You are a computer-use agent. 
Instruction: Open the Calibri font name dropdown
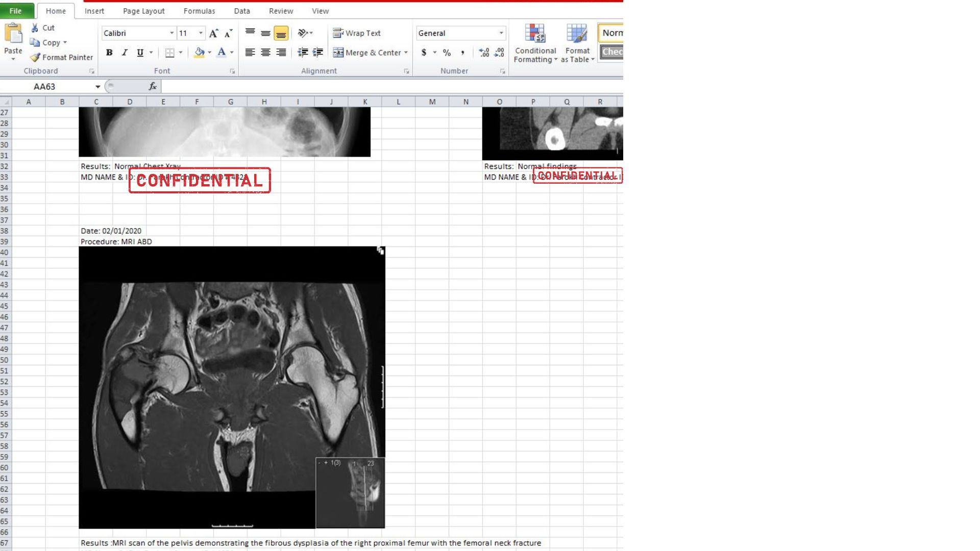(x=171, y=33)
